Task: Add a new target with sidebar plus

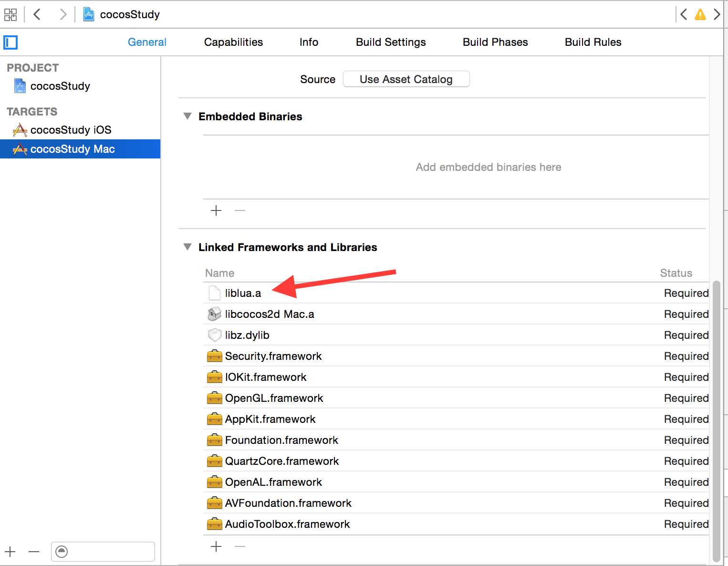Action: [x=10, y=552]
